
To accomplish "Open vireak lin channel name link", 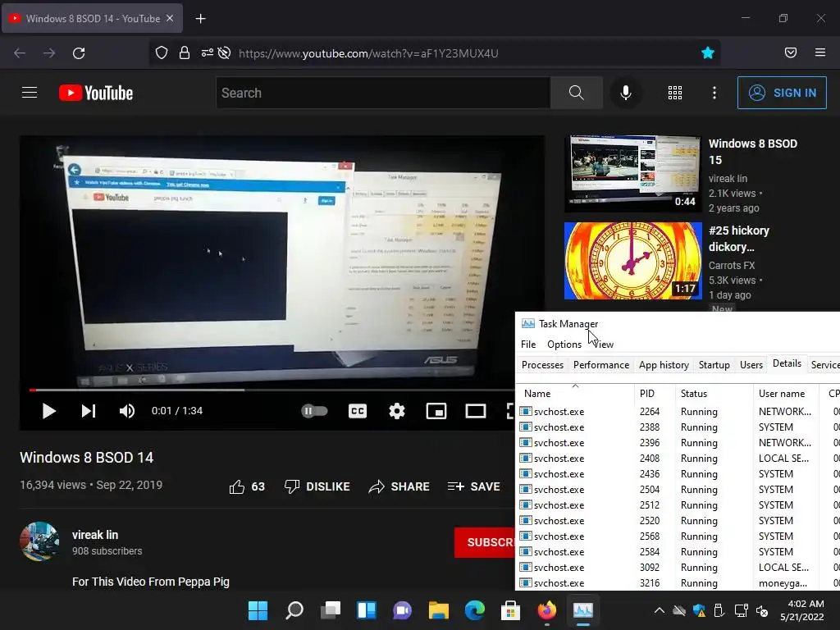I will (x=95, y=535).
